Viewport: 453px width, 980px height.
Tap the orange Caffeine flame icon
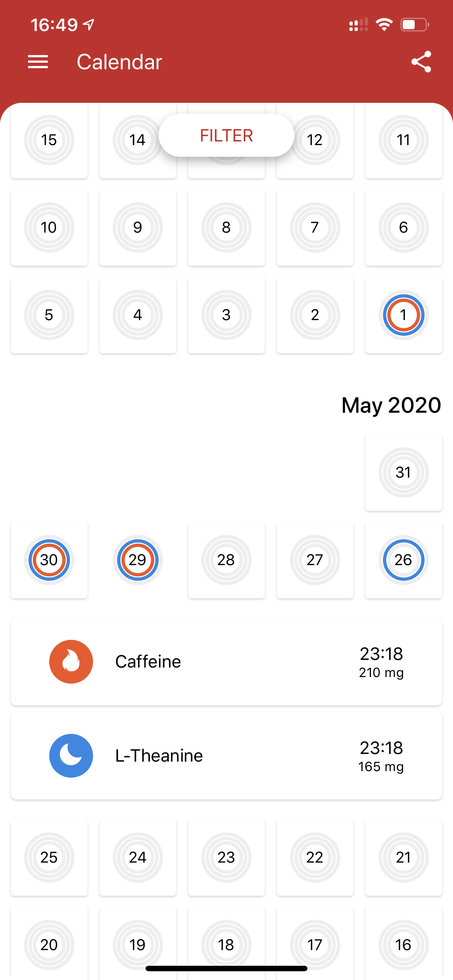(71, 662)
